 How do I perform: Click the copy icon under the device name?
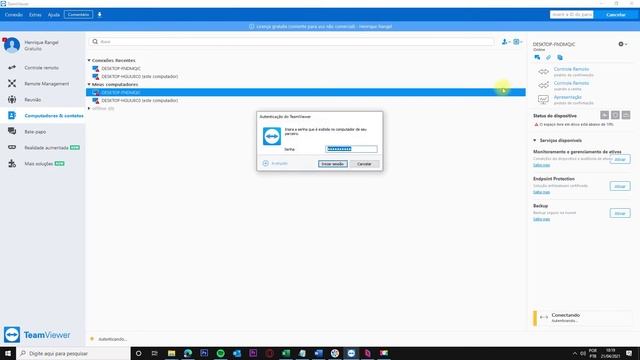pyautogui.click(x=560, y=57)
